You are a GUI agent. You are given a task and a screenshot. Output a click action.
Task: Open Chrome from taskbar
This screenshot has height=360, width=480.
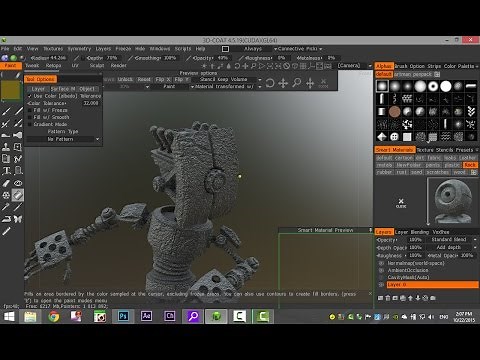coord(54,316)
